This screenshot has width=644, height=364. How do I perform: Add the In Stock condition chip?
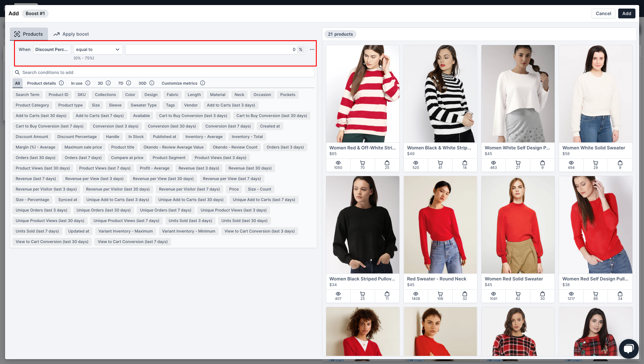click(136, 136)
